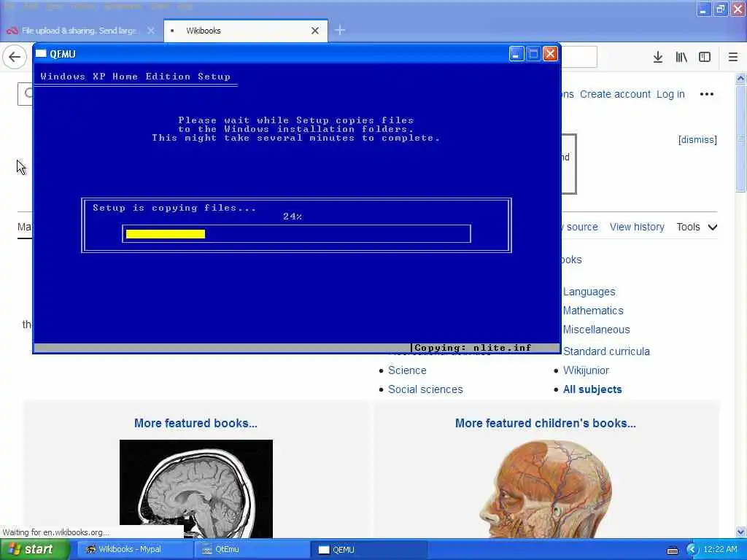Expand hidden tray icons arrow
The image size is (747, 560).
pyautogui.click(x=692, y=550)
